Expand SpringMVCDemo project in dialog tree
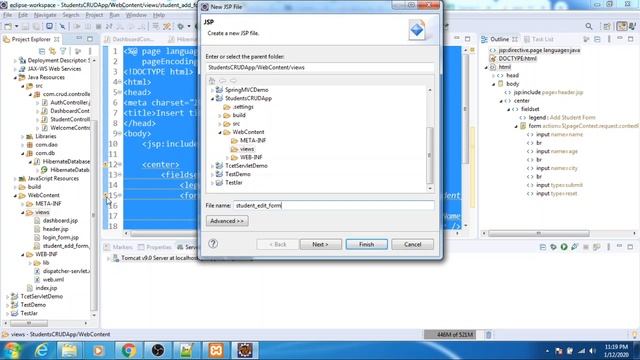This screenshot has height=360, width=640. point(212,90)
